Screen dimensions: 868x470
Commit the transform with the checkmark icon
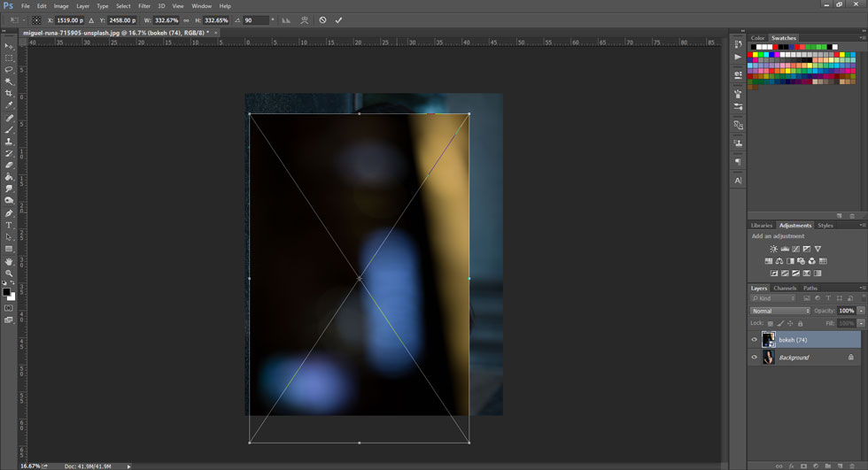coord(338,19)
